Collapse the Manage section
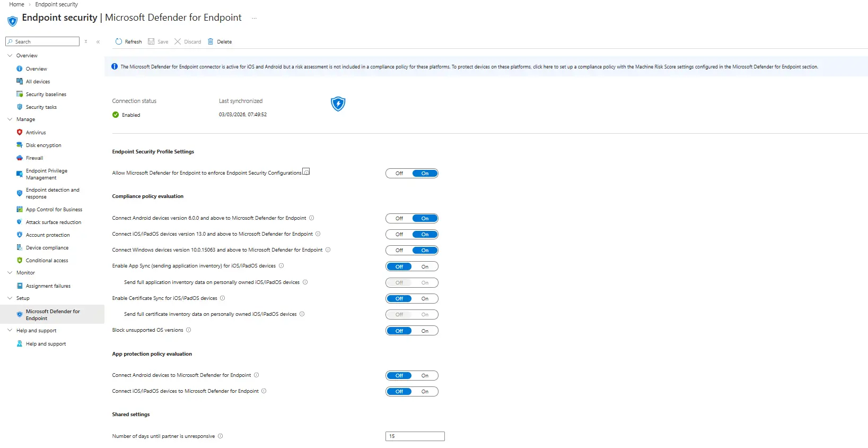The width and height of the screenshot is (868, 448). 10,119
